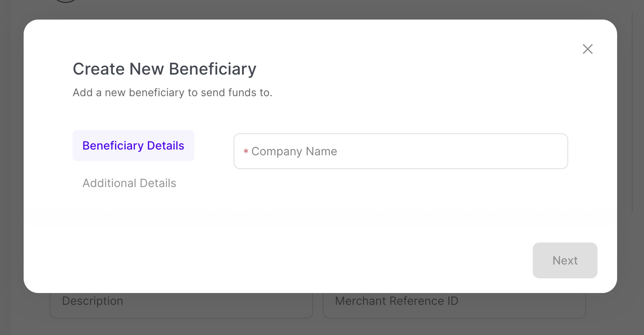Image resolution: width=644 pixels, height=335 pixels.
Task: Click the page scrollbar at right edge
Action: (x=632, y=110)
